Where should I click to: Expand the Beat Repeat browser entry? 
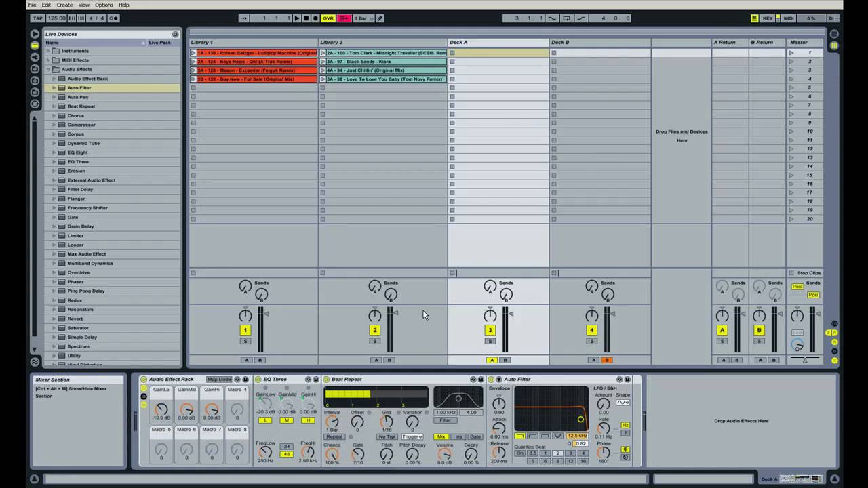(x=54, y=106)
